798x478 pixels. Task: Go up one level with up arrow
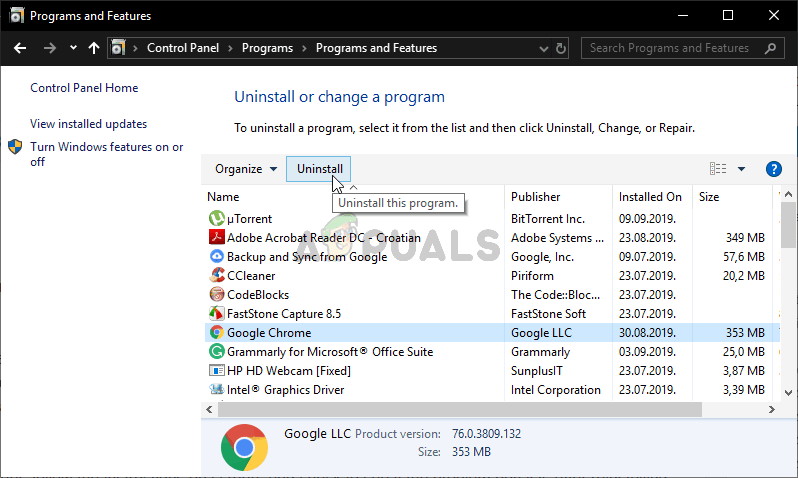[x=94, y=48]
